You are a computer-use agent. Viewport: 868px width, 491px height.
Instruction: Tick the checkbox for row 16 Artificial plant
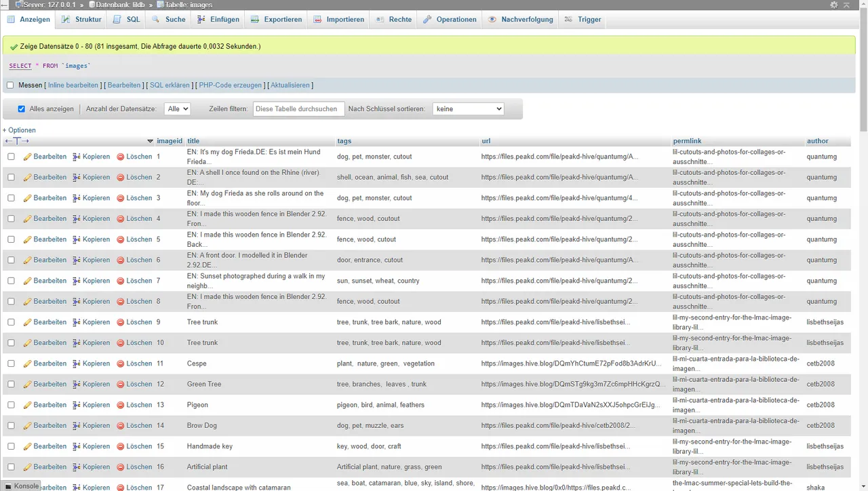11,467
